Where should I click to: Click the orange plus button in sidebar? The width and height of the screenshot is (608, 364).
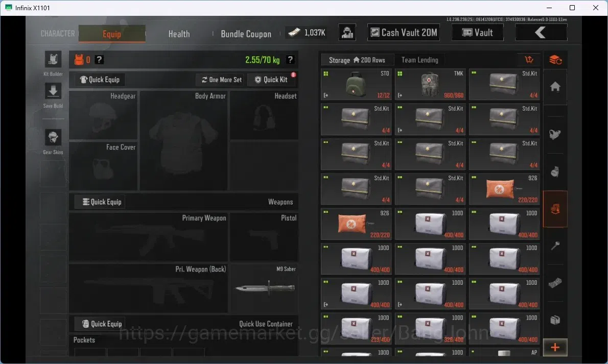click(x=555, y=347)
